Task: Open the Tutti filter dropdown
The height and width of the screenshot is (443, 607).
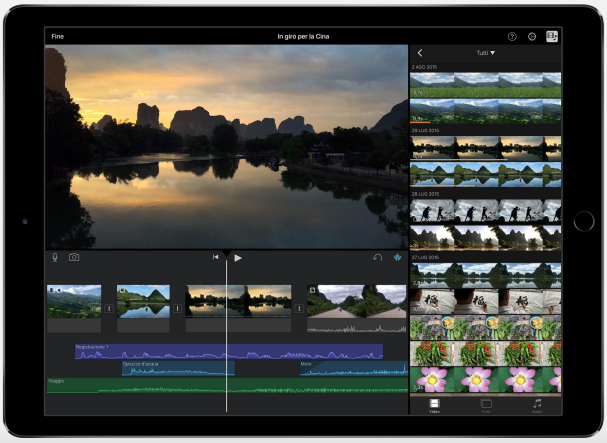Action: click(485, 53)
